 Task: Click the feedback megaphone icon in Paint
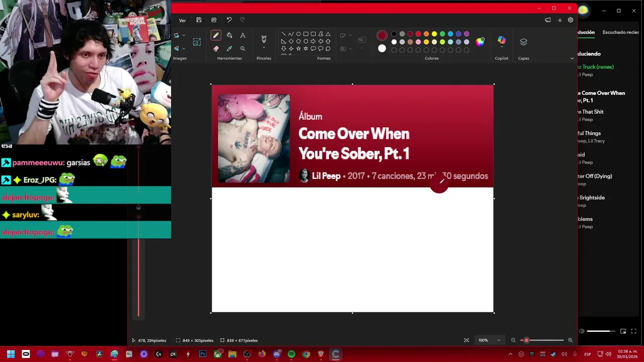(x=548, y=20)
